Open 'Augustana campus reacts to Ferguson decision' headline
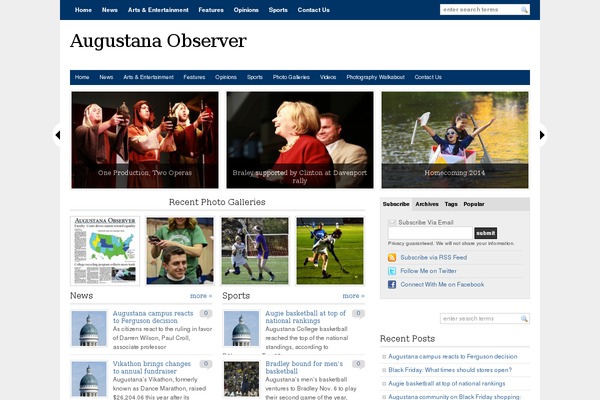This screenshot has width=600, height=400. click(x=153, y=317)
